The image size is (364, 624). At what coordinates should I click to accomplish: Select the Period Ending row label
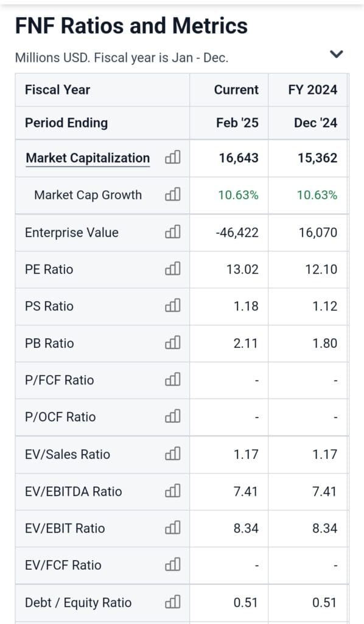(x=66, y=122)
